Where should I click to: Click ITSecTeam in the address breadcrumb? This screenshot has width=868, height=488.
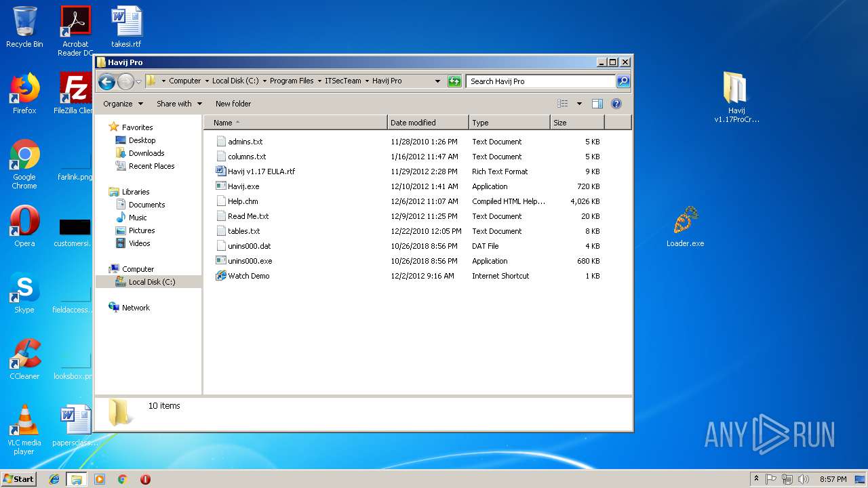coord(343,81)
